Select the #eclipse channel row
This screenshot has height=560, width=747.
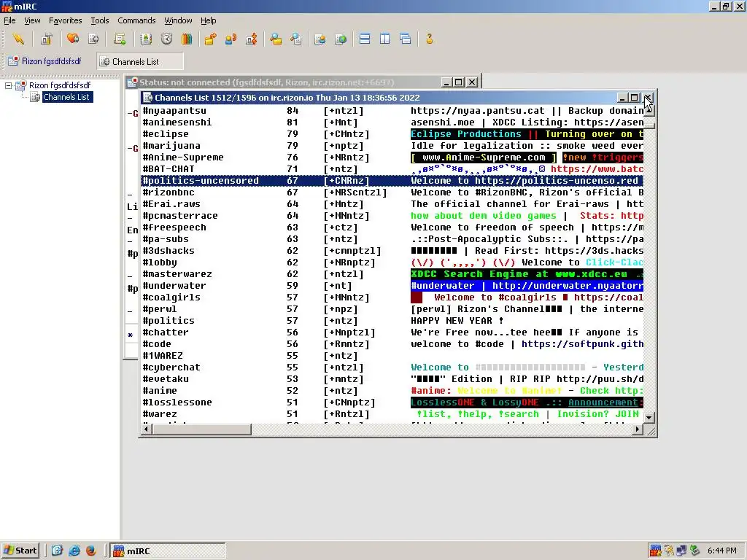tap(392, 134)
